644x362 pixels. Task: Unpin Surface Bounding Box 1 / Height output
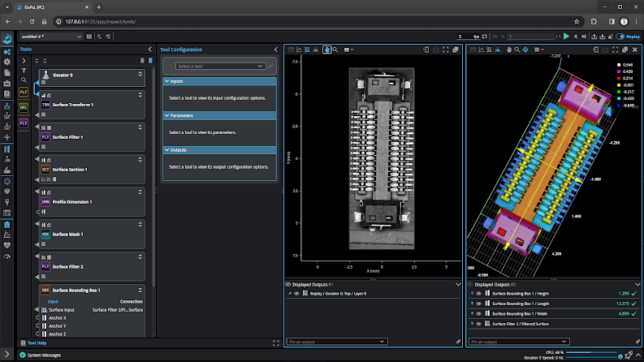click(x=472, y=294)
